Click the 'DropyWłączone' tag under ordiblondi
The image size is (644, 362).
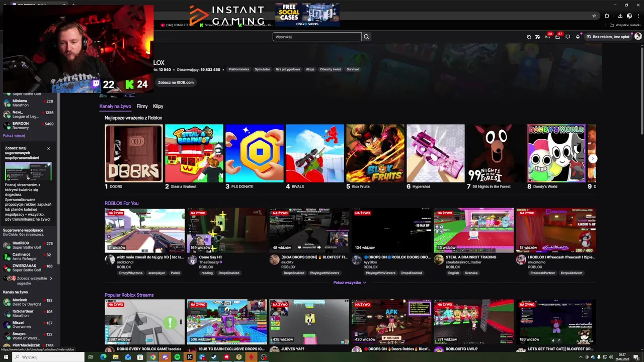coord(131,273)
